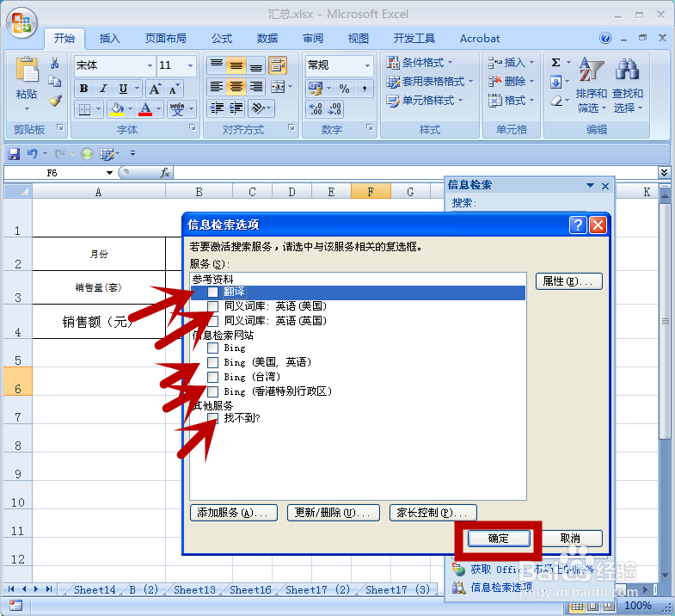Click the 属性(R)... button
The width and height of the screenshot is (675, 616).
point(568,281)
